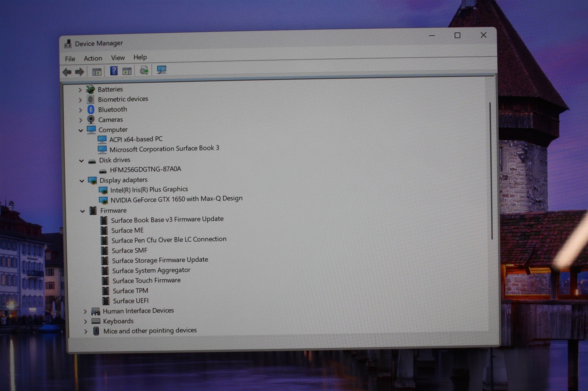The width and height of the screenshot is (588, 391).
Task: Click the Keyboards category icon
Action: [96, 321]
